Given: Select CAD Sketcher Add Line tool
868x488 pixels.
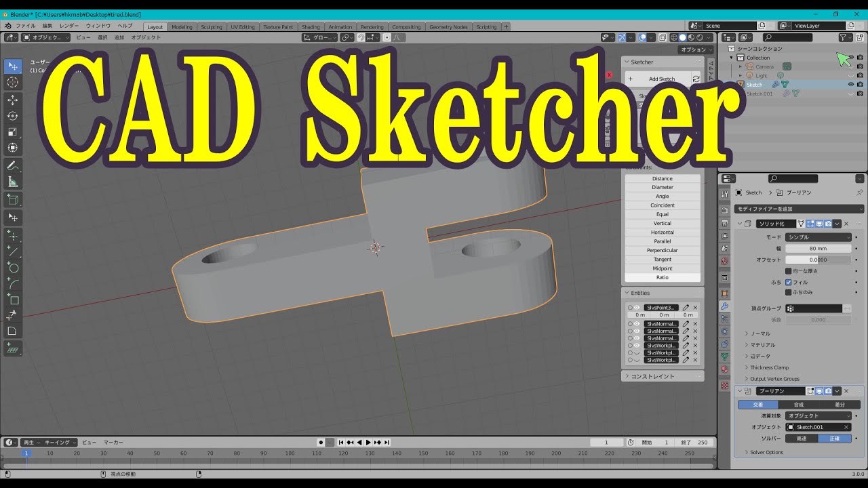Looking at the screenshot, I should pos(13,252).
